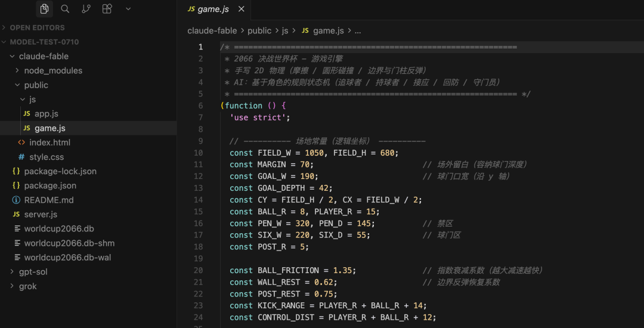Click game.js in the breadcrumb

(x=329, y=31)
